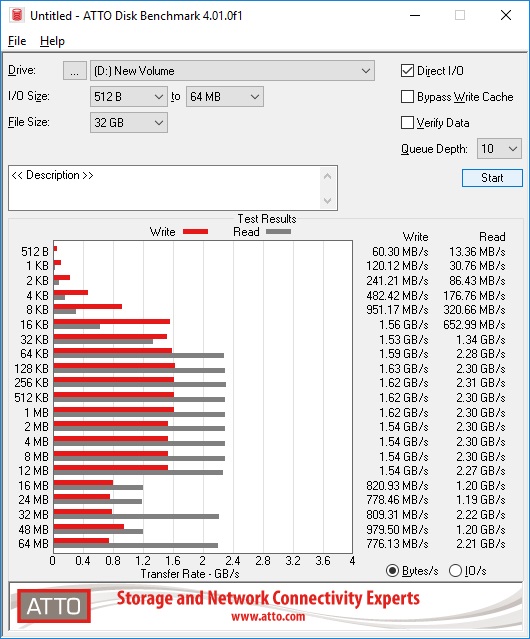The image size is (530, 639).
Task: Disable the Direct I/O checkbox
Action: pos(407,71)
